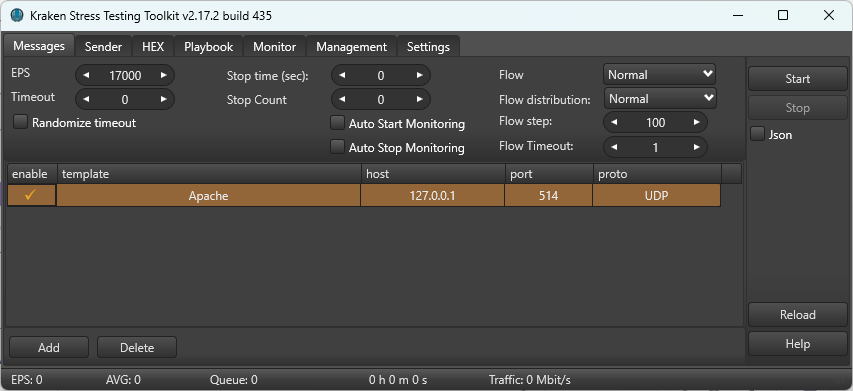This screenshot has height=391, width=853.
Task: Decrease EPS value with left arrow
Action: click(86, 76)
